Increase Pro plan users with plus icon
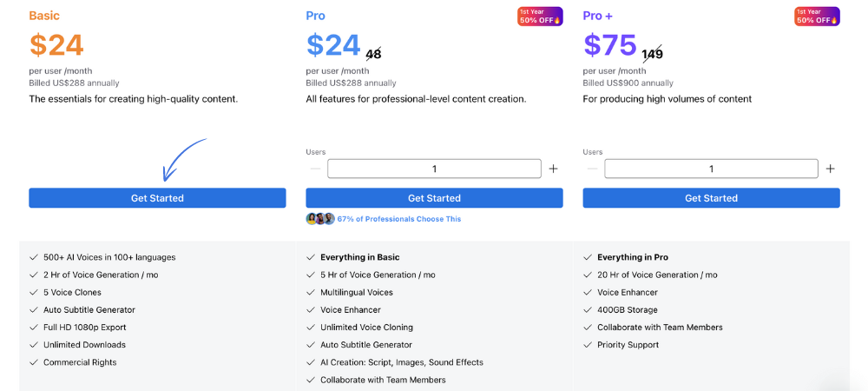This screenshot has width=868, height=391. pos(553,169)
